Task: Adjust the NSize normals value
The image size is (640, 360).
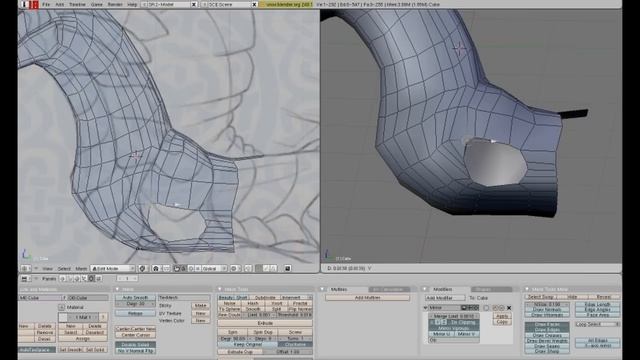Action: 547,304
